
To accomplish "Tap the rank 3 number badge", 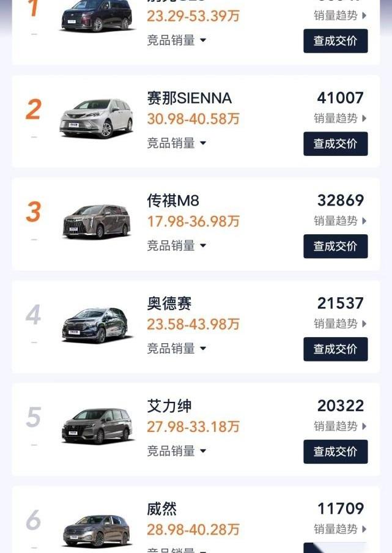I will point(34,212).
